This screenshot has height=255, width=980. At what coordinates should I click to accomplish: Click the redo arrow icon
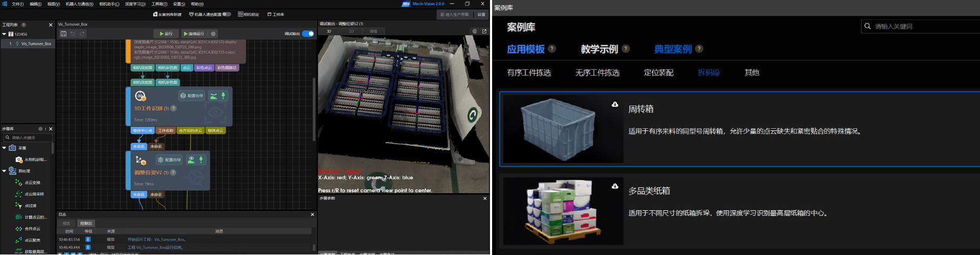(82, 34)
